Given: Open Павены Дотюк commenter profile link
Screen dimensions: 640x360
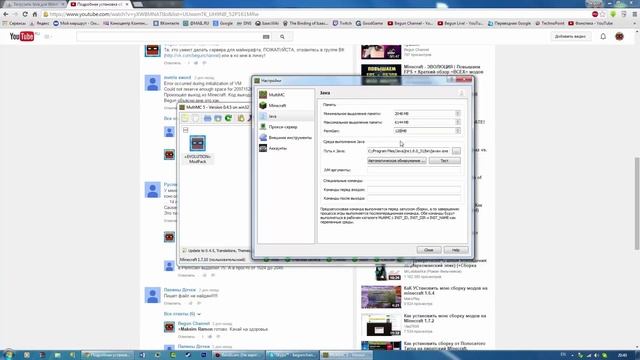Looking at the screenshot, I should 180,290.
